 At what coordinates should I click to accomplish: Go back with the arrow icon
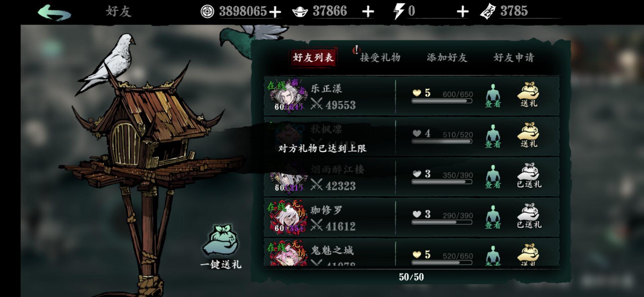(x=54, y=13)
